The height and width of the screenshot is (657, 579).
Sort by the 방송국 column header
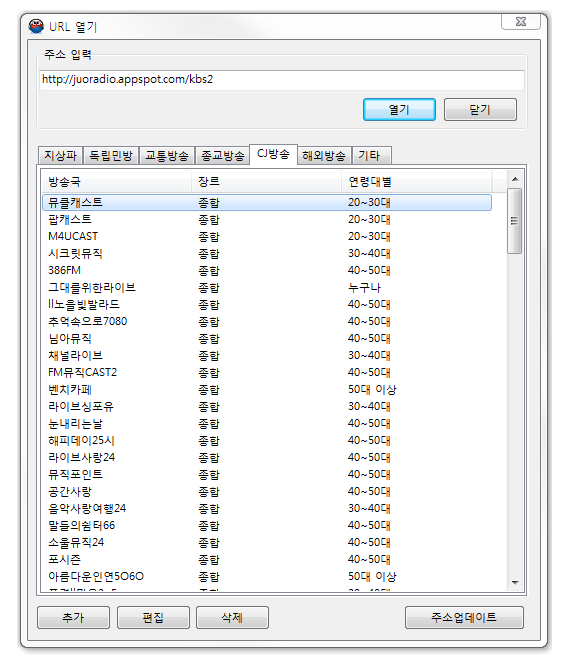[x=116, y=182]
